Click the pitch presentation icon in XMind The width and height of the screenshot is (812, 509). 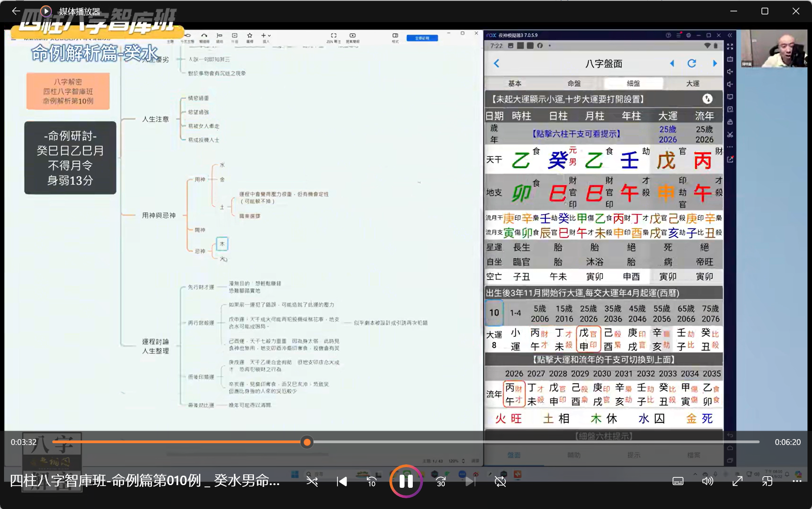[x=353, y=36]
